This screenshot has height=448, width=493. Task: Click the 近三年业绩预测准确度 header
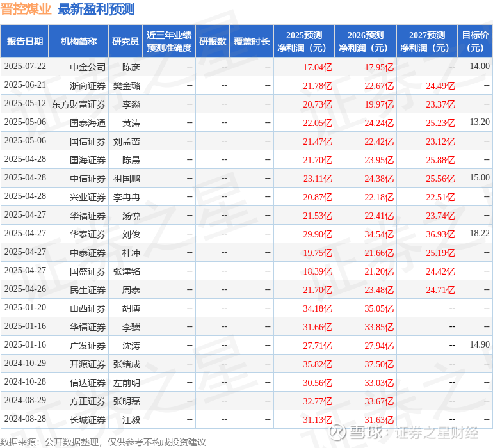click(x=169, y=41)
